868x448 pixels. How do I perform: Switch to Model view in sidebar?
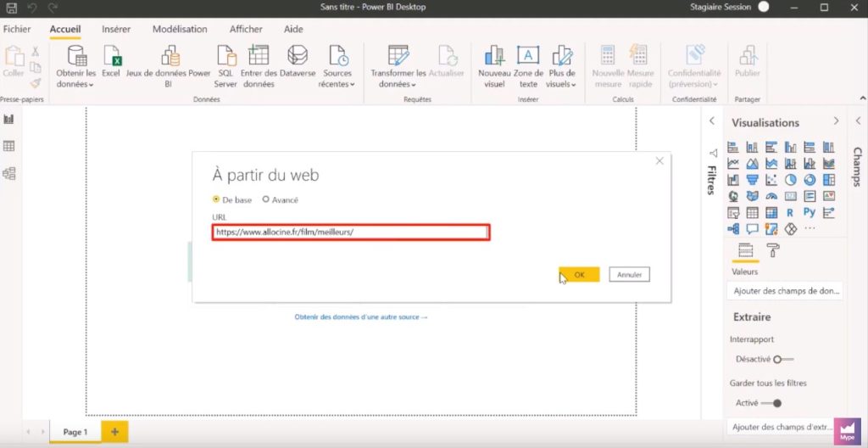point(8,174)
